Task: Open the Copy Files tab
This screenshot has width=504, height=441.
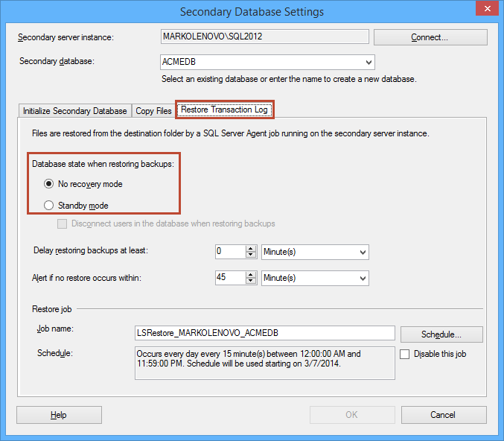Action: 154,111
